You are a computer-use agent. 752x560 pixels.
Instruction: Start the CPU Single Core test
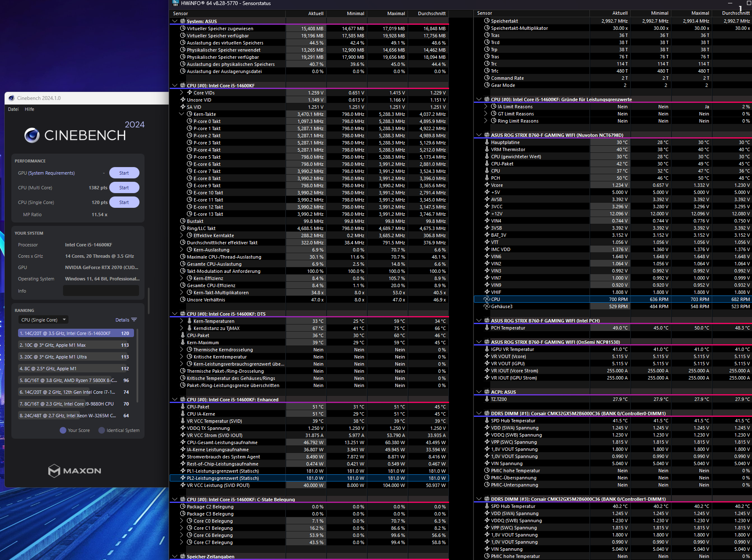click(x=124, y=202)
